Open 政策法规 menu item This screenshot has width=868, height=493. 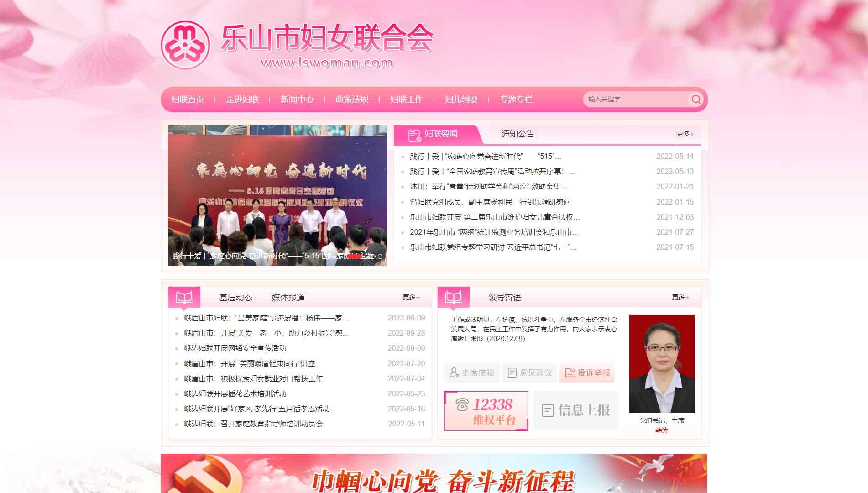tap(352, 100)
